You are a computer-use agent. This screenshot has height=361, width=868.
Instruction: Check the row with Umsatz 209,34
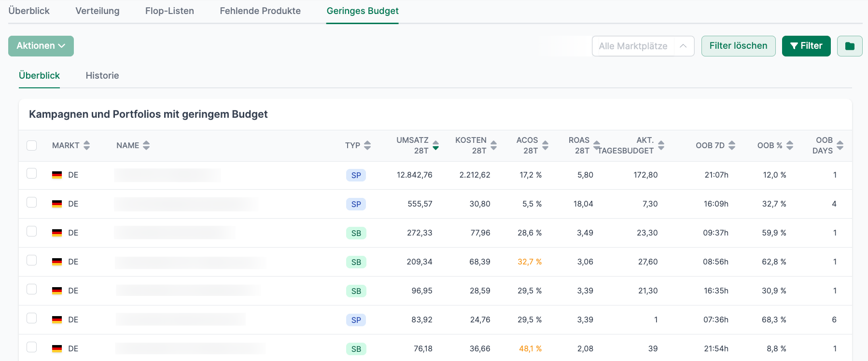tap(32, 260)
